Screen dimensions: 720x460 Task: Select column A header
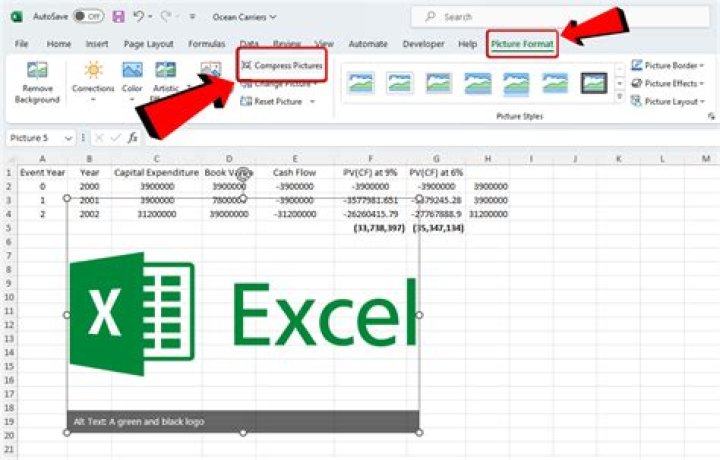(x=42, y=159)
